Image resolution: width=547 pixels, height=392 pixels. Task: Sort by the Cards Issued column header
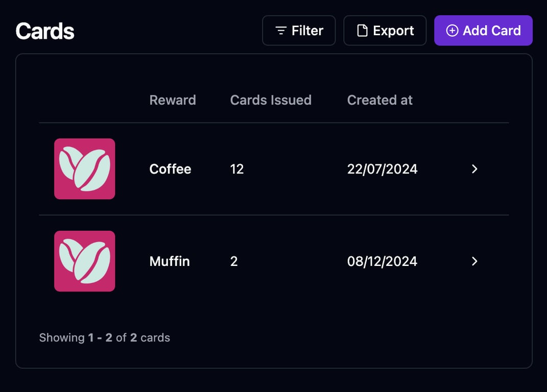[271, 100]
